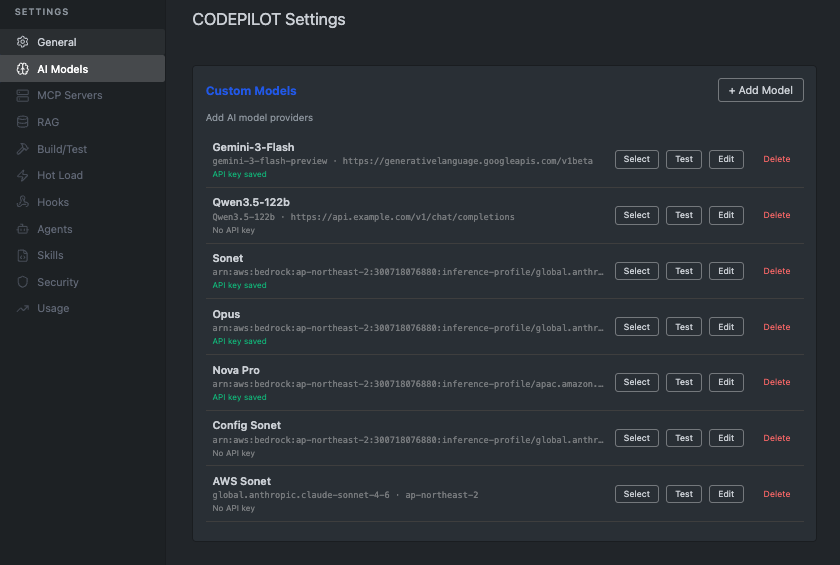Click the + Add Model button
Viewport: 840px width, 565px height.
tap(760, 90)
